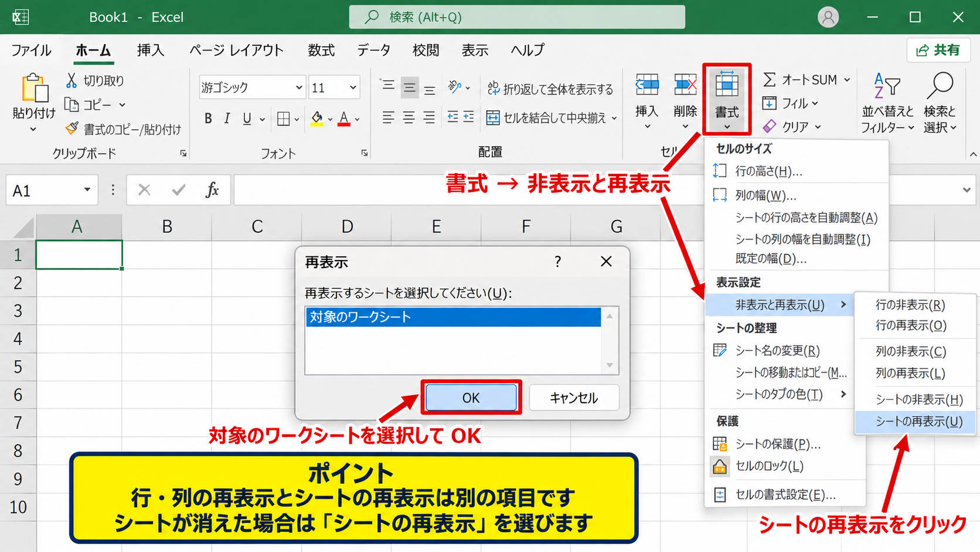Viewport: 980px width, 552px height.
Task: Click the Clear (クリア) eraser icon
Action: (770, 126)
